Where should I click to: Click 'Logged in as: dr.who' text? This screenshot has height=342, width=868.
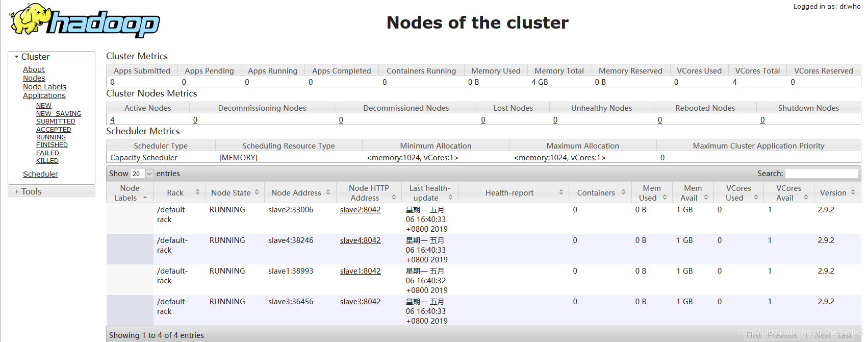[827, 7]
